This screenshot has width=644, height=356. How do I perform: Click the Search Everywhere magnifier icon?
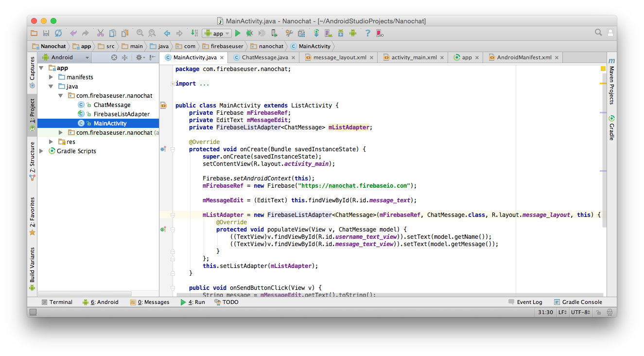(x=599, y=33)
